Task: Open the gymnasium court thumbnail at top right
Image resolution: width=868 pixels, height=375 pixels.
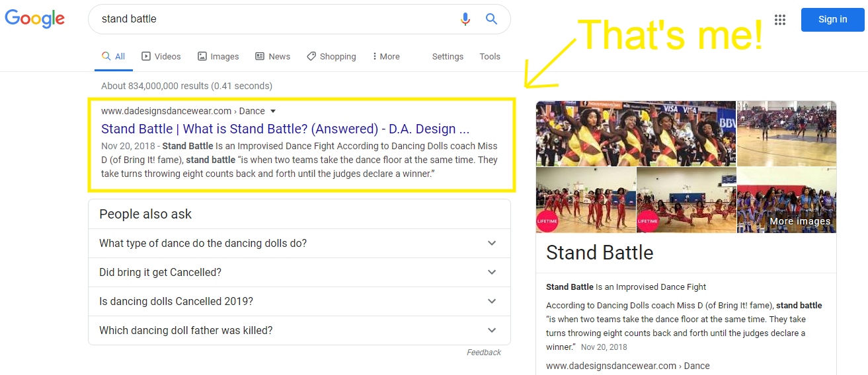Action: 787,133
